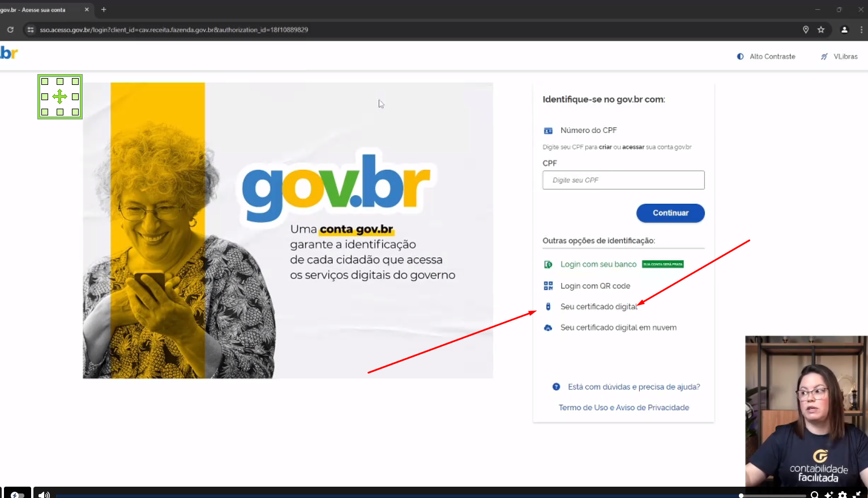868x498 pixels.
Task: Open VLibras accessibility tool
Action: point(839,57)
